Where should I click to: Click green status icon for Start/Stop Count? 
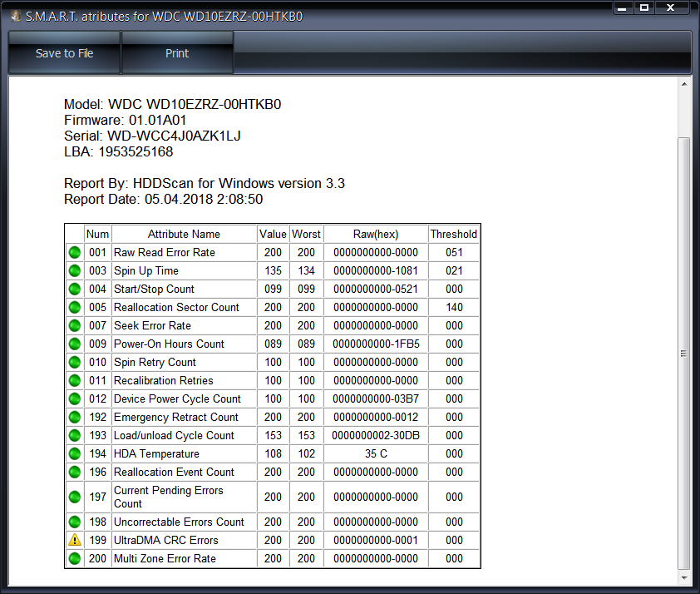pyautogui.click(x=75, y=289)
